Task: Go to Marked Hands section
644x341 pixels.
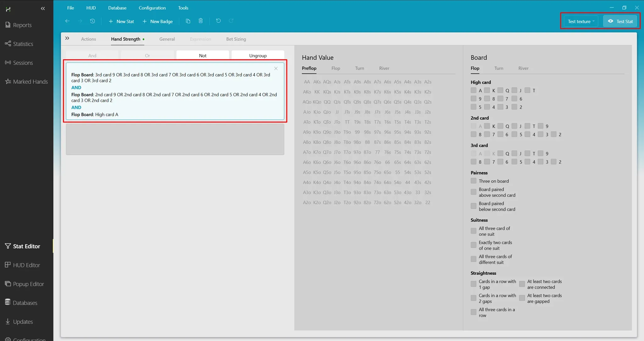Action: 30,82
